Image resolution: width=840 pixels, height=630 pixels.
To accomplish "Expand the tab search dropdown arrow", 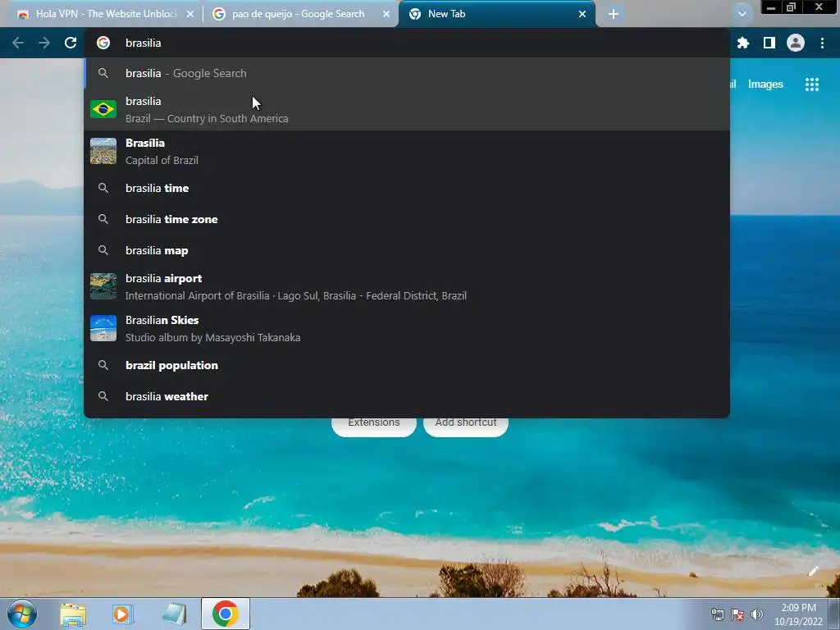I will [x=742, y=14].
